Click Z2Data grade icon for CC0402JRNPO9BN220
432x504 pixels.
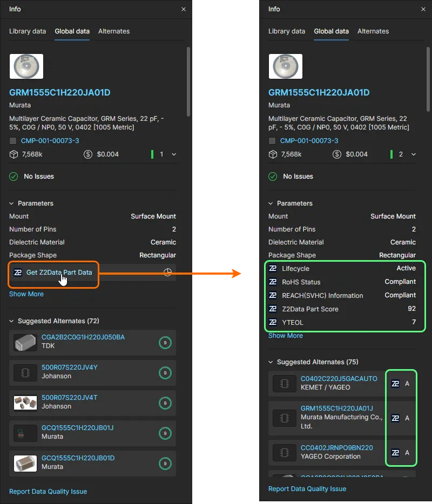click(x=395, y=453)
